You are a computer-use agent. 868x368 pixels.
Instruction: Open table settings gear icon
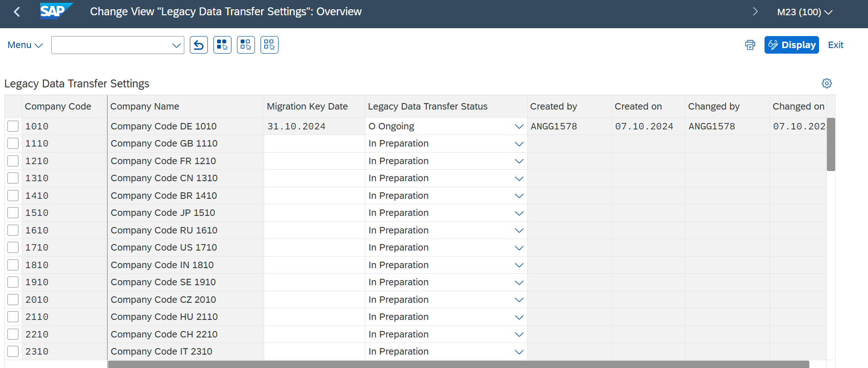826,83
